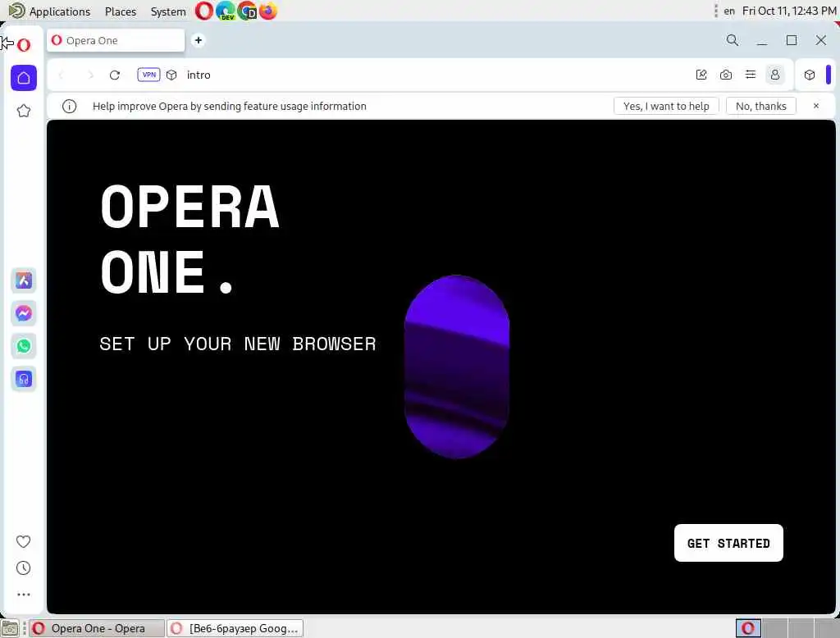The width and height of the screenshot is (840, 638).
Task: Open Easy Setup menu icon
Action: tap(751, 75)
